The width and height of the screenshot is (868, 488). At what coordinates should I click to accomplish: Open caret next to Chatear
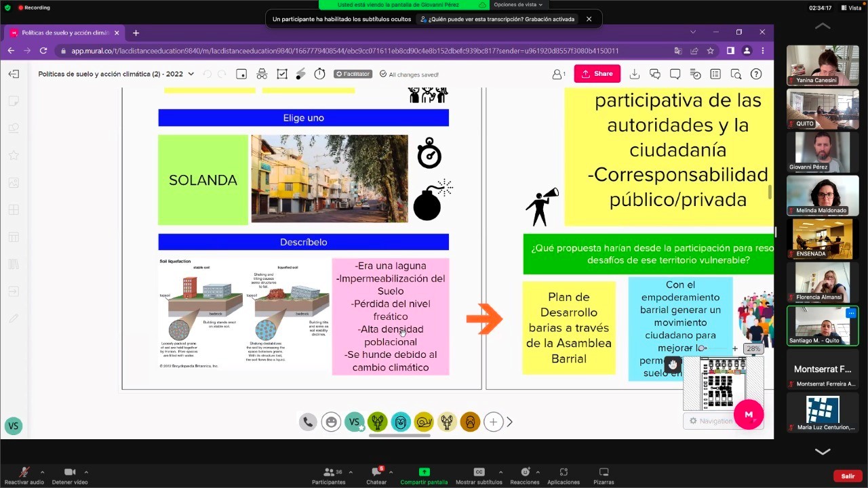tap(391, 472)
